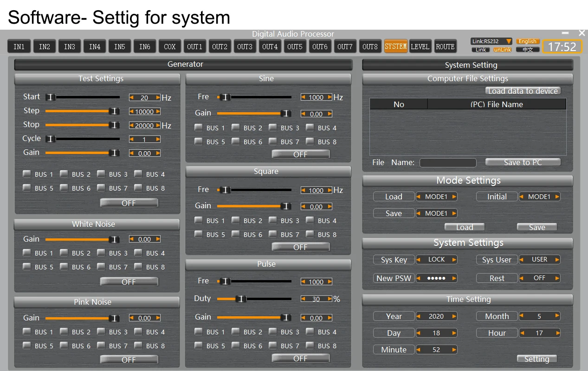
Task: Click Load data to device button
Action: click(x=523, y=91)
